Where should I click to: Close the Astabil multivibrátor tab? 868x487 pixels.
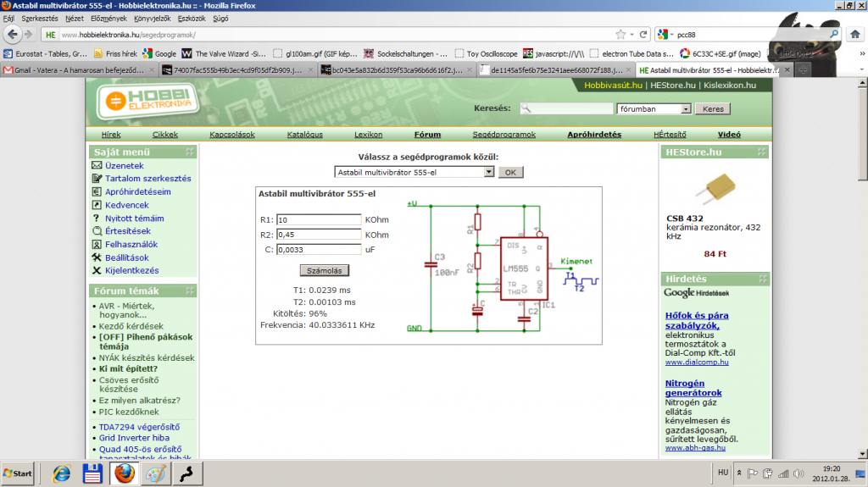[x=787, y=69]
